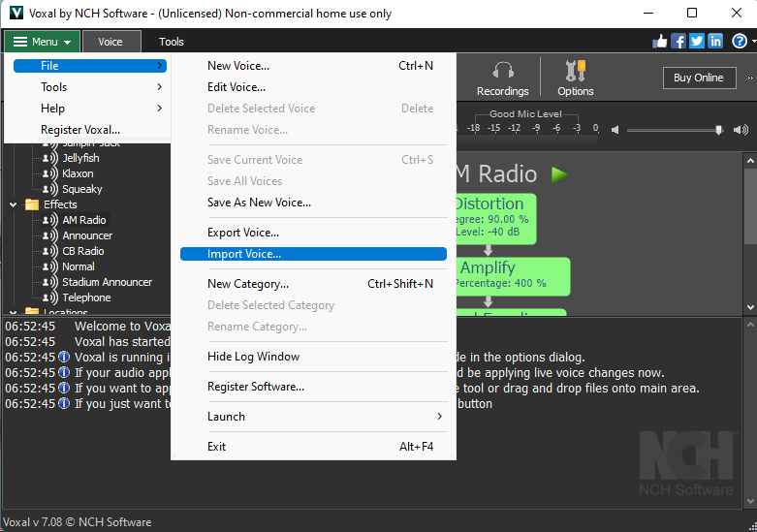
Task: Expand the Launch submenu
Action: (313, 416)
